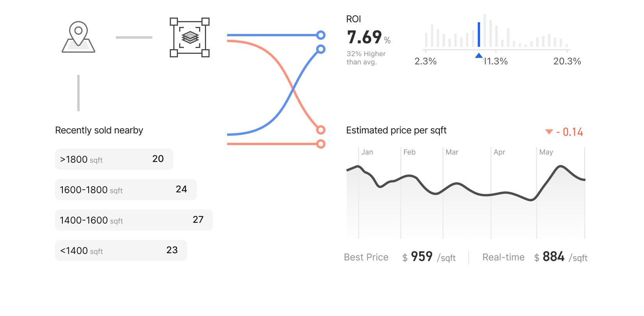Select the >1800 sqft bar
644x316 pixels.
click(114, 159)
